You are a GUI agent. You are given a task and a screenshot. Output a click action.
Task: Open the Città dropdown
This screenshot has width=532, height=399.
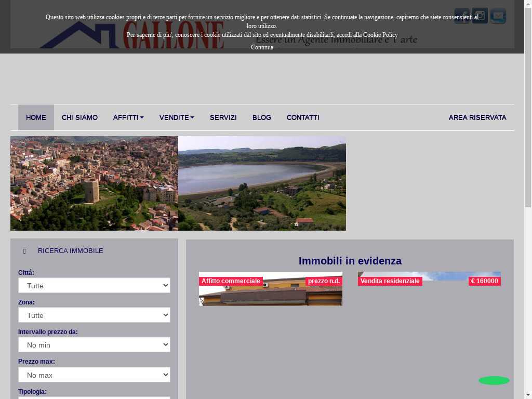(94, 285)
